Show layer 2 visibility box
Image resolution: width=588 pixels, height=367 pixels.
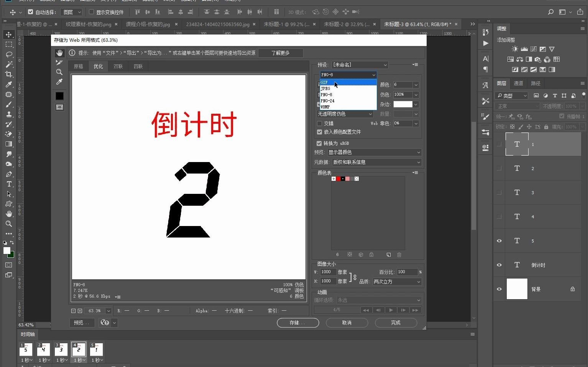point(499,169)
